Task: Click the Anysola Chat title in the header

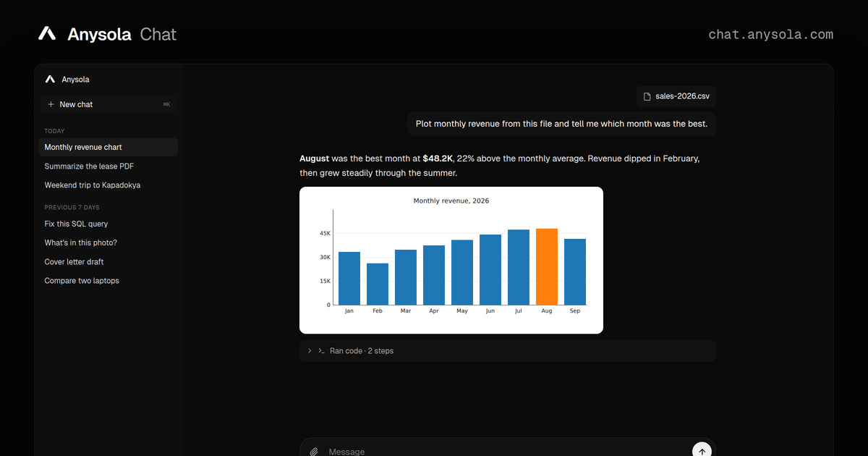Action: tap(122, 34)
